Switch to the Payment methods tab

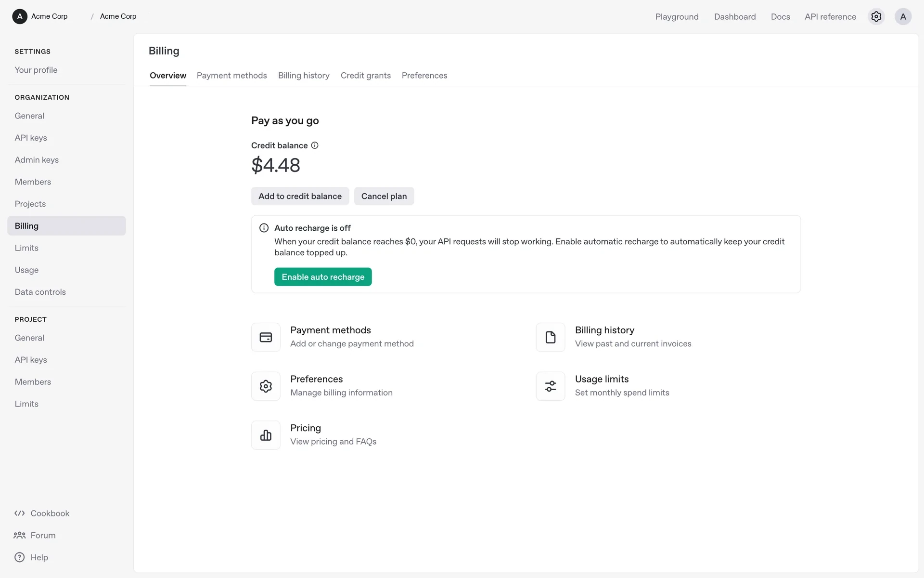tap(232, 76)
